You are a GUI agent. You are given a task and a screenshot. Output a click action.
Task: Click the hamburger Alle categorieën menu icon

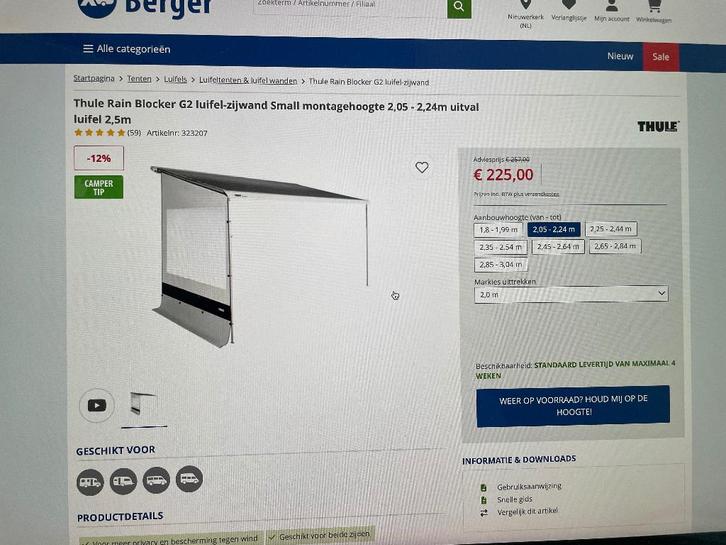[x=88, y=49]
